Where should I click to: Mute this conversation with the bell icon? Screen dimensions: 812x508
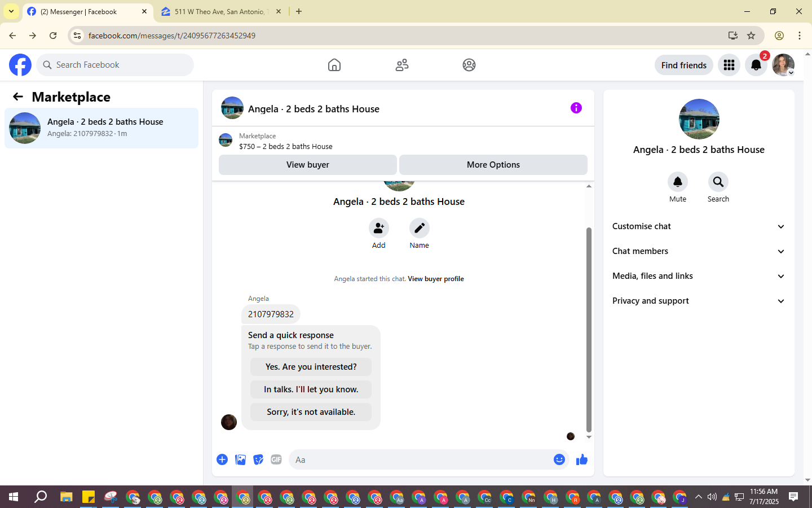pyautogui.click(x=678, y=182)
